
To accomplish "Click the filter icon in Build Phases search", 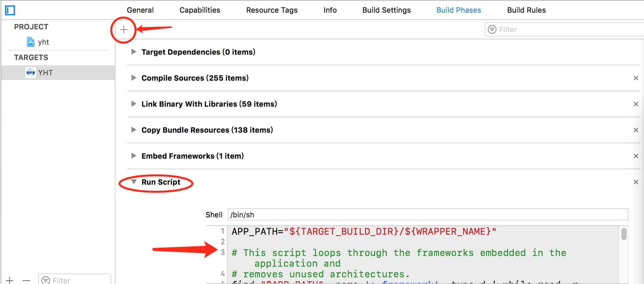I will pos(492,29).
